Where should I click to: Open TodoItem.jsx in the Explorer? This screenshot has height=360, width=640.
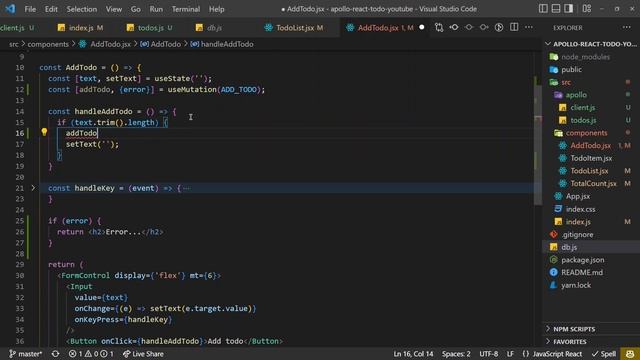(x=591, y=158)
